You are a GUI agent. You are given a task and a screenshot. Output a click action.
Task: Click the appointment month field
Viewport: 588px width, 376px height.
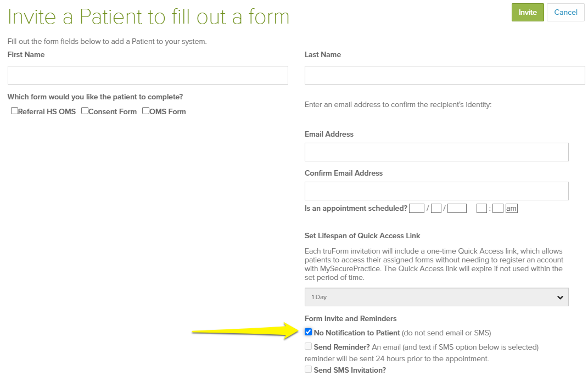tap(416, 208)
